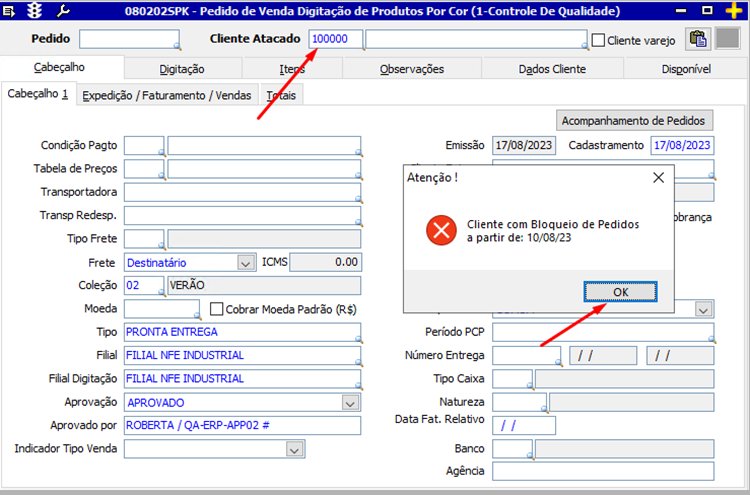Click the Tabela de Preços description field
750x495 pixels.
(x=264, y=169)
